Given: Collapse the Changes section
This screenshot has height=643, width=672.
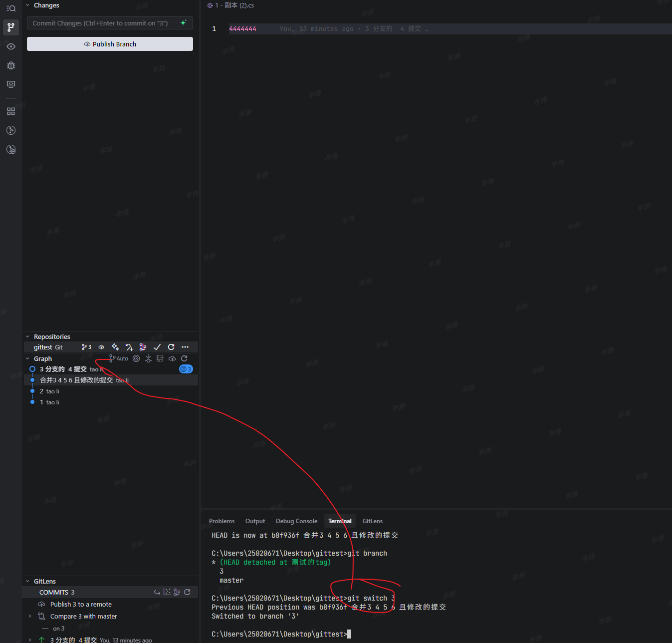Looking at the screenshot, I should [x=28, y=5].
